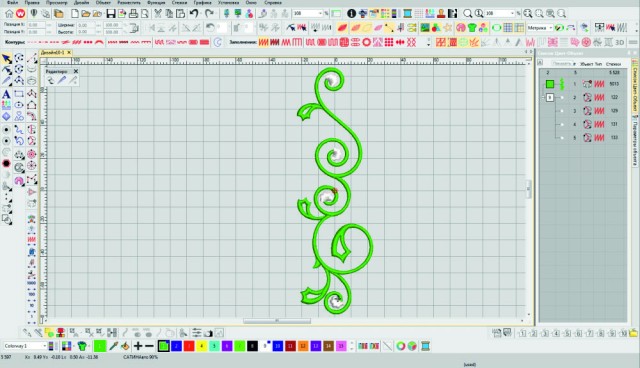The image size is (640, 368).
Task: Select the lettering A tool
Action: click(6, 94)
